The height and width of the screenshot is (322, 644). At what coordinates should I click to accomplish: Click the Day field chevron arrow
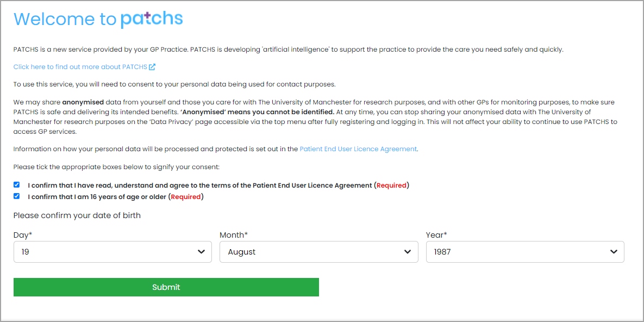coord(201,252)
